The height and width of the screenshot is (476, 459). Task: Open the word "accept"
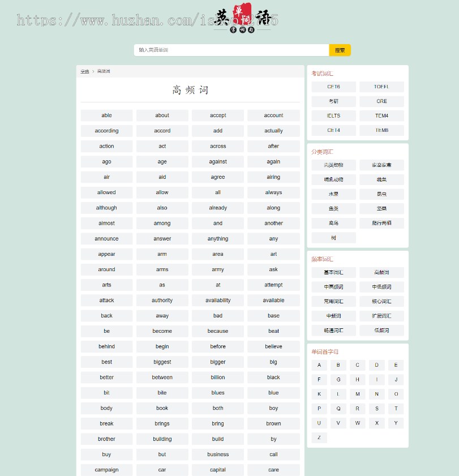click(218, 115)
